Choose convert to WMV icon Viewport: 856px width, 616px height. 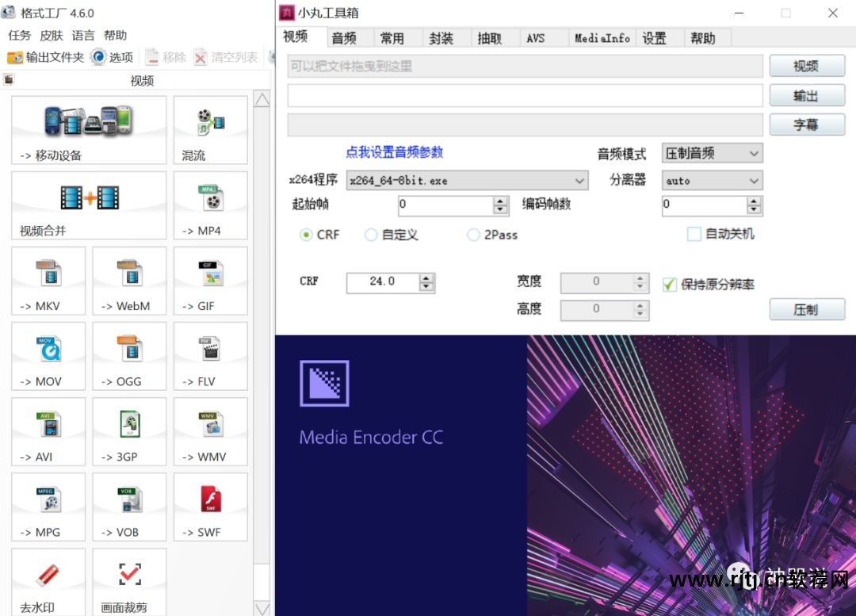[210, 431]
